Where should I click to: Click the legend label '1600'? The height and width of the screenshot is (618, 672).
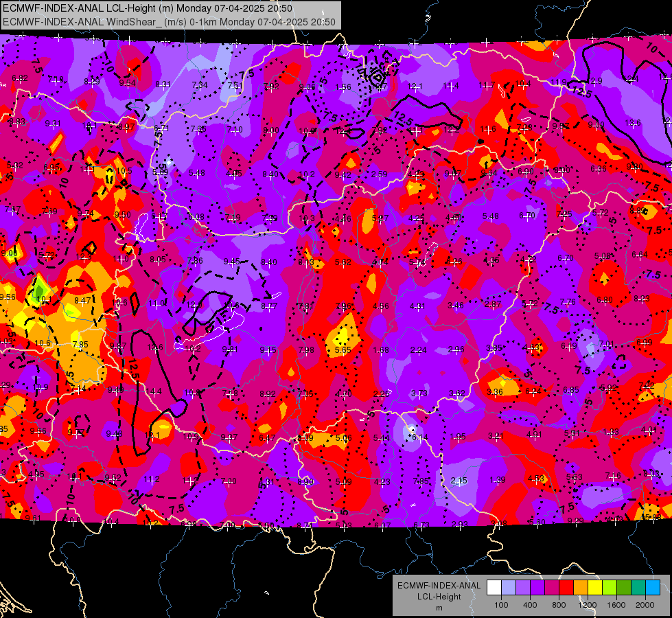616,605
